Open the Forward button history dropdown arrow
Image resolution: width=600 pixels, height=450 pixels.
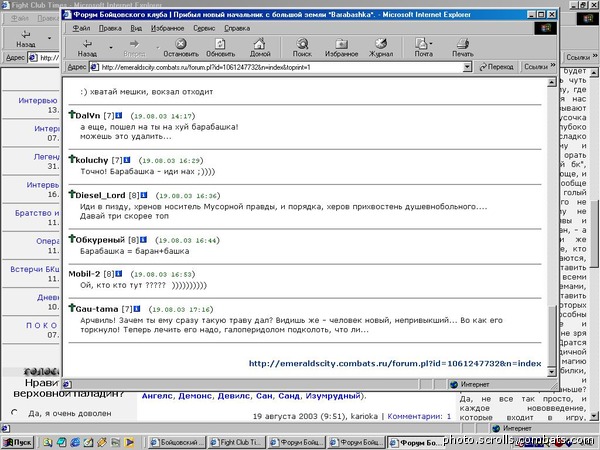pos(158,48)
